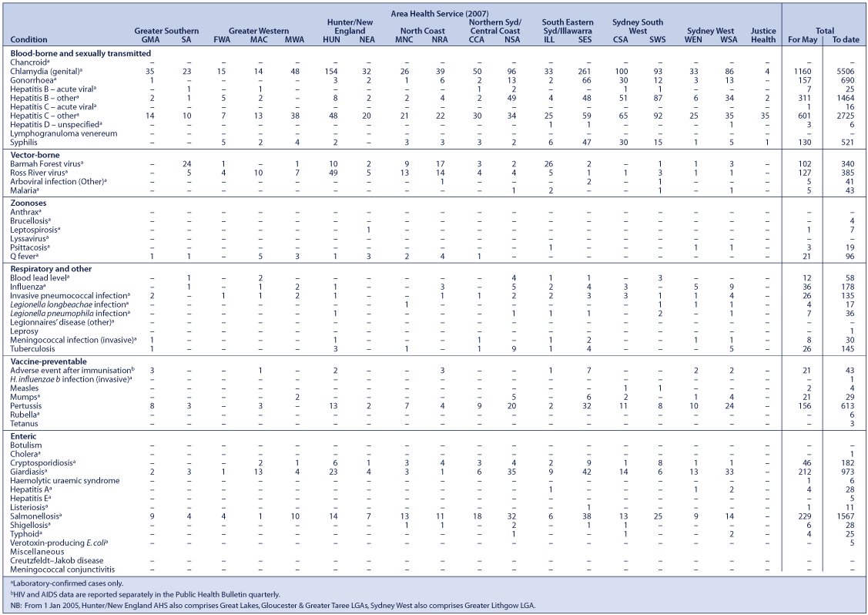The width and height of the screenshot is (868, 615).
Task: Select the "Q fever" row label
Action: [x=25, y=257]
